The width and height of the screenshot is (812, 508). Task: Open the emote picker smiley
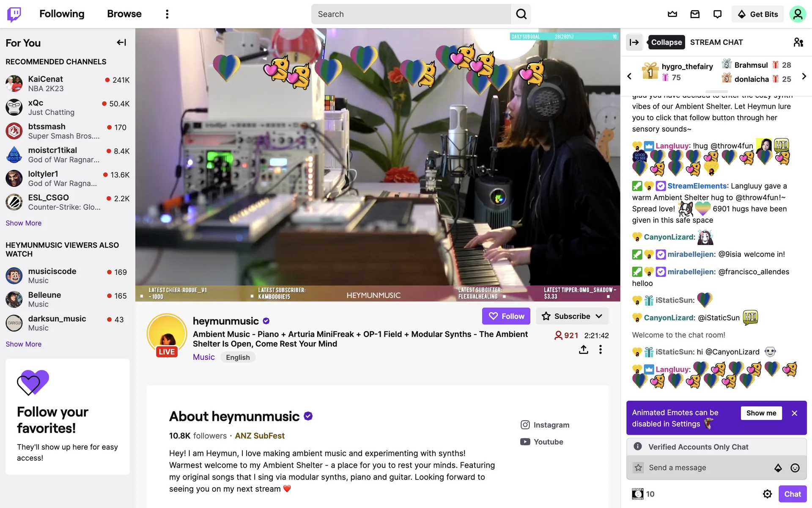[795, 468]
